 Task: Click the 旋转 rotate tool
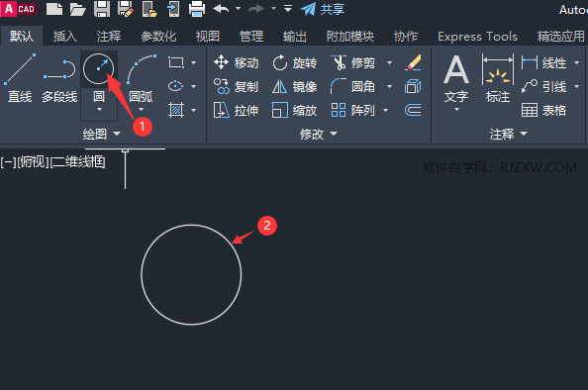click(x=295, y=62)
